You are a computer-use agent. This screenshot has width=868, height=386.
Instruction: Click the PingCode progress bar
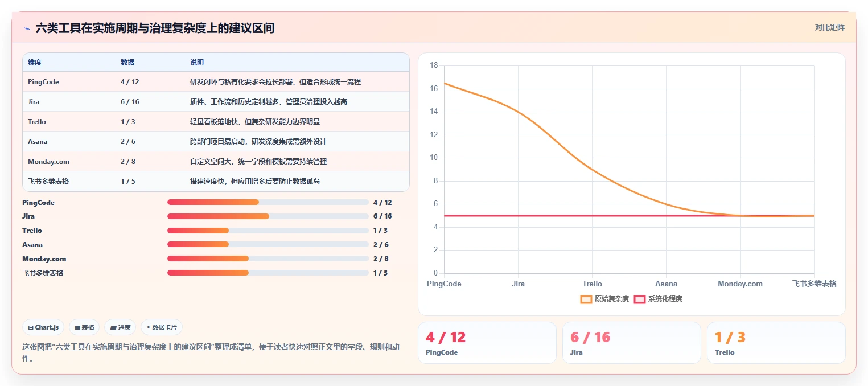click(268, 202)
